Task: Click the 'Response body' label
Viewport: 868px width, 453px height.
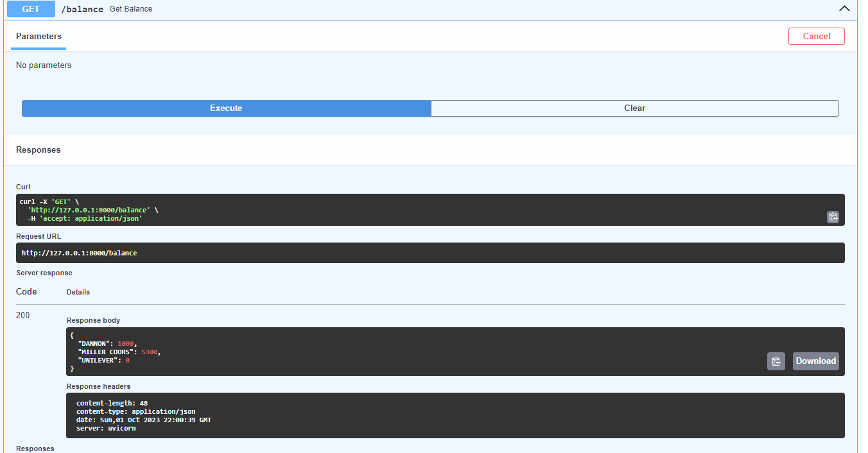Action: tap(94, 320)
